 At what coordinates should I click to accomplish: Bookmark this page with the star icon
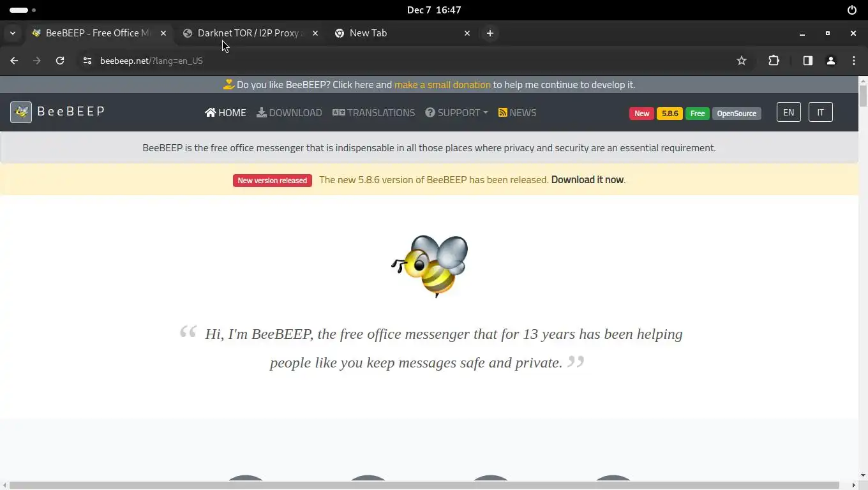pyautogui.click(x=742, y=61)
